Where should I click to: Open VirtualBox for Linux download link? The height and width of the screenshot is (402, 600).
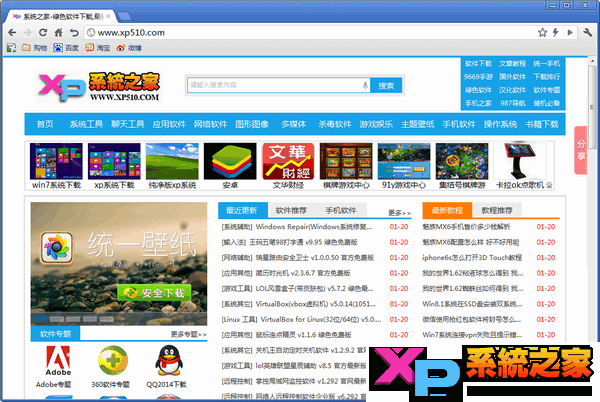pos(321,319)
